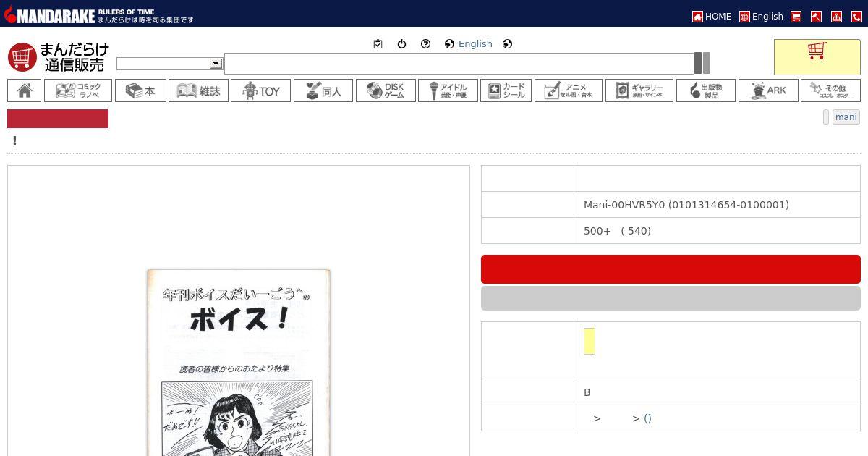This screenshot has width=868, height=456.
Task: Click the mani tag button
Action: [846, 117]
